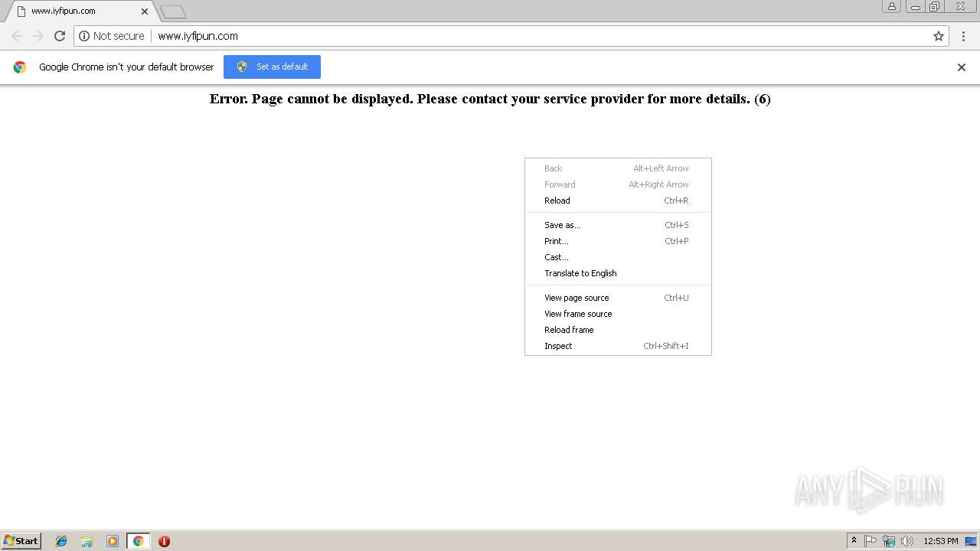The image size is (980, 551).
Task: Bookmark this page with the star icon
Action: (939, 36)
